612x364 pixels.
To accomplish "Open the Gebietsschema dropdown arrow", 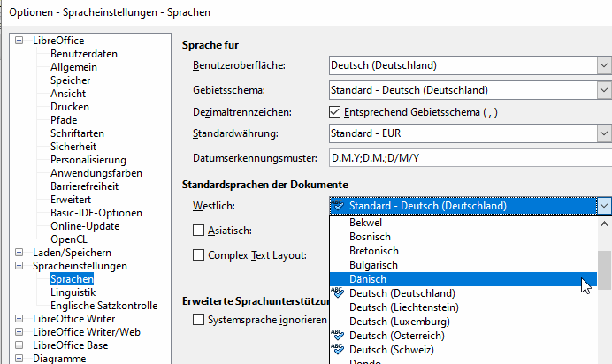I will [603, 90].
